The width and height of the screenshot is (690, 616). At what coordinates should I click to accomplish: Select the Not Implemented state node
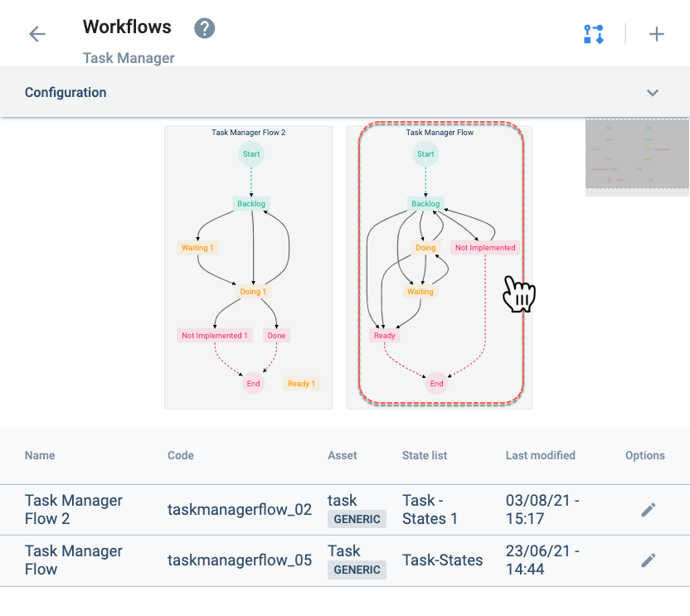(x=485, y=248)
